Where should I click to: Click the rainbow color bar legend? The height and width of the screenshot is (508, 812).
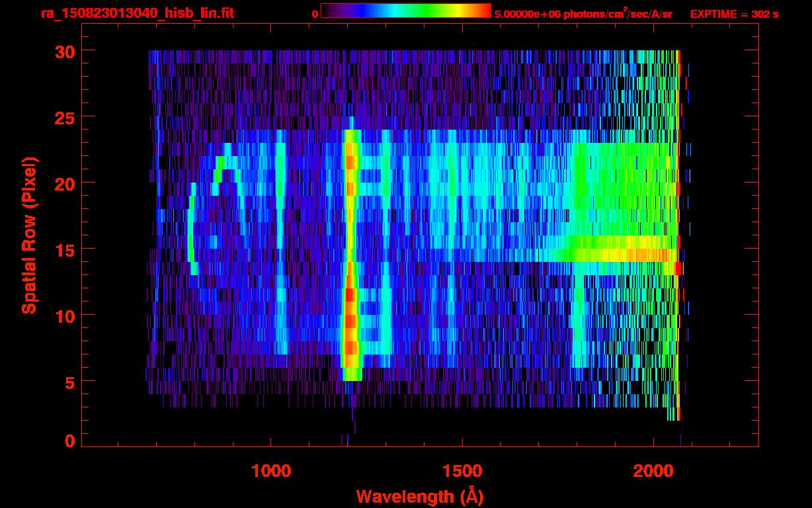406,11
